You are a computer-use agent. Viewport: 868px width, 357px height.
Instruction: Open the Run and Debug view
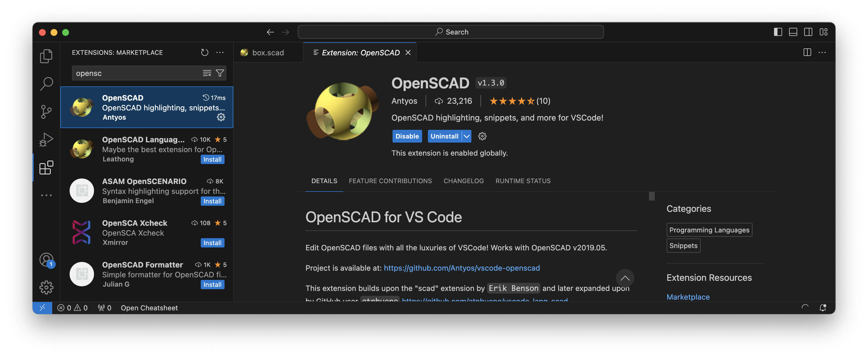click(x=46, y=139)
